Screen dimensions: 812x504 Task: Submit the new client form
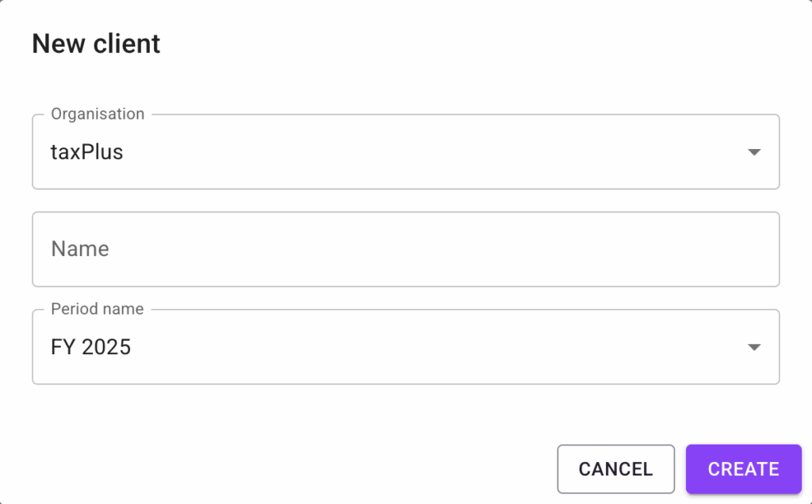click(x=743, y=468)
